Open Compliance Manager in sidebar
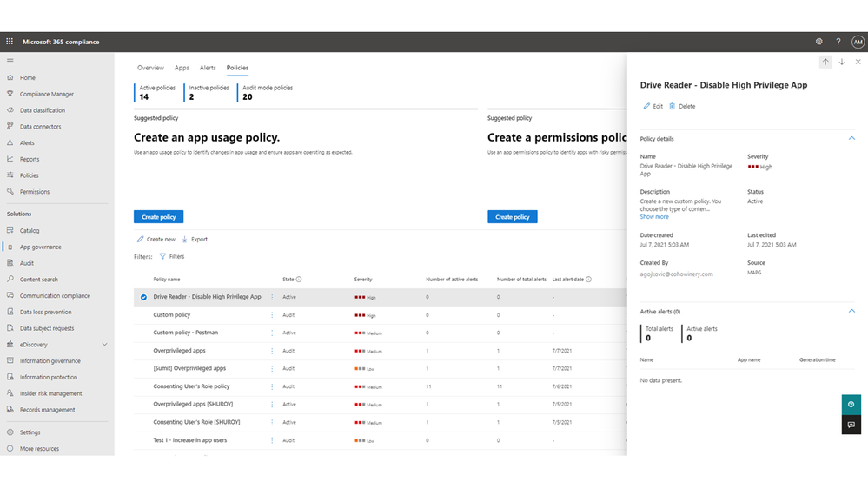 47,94
